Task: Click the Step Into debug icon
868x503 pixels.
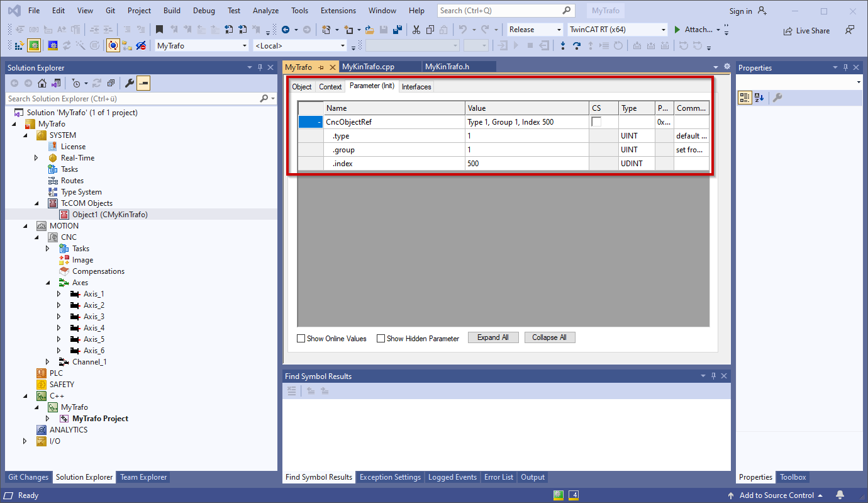Action: point(562,45)
